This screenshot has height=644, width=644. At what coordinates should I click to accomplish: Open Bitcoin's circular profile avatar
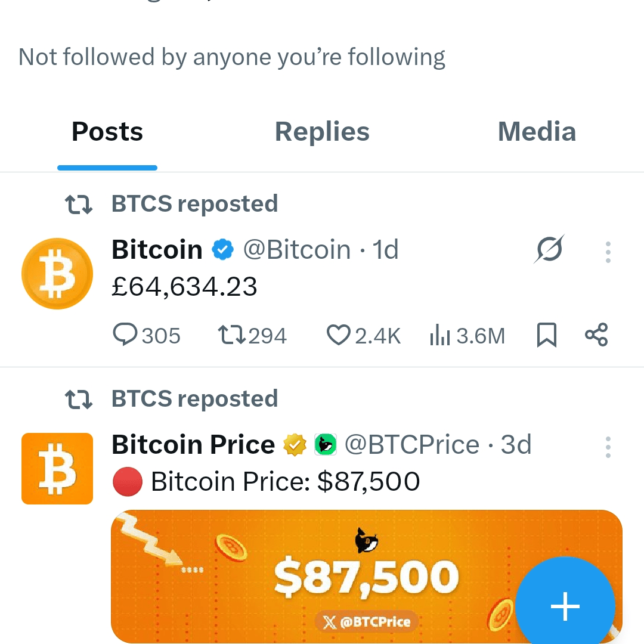[57, 273]
